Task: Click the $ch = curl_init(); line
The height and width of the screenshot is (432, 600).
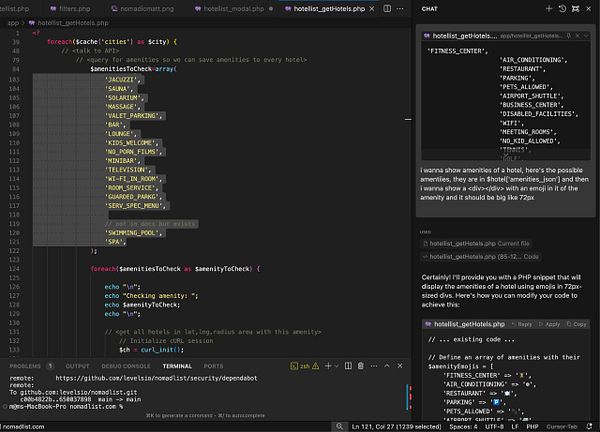Action: click(152, 350)
